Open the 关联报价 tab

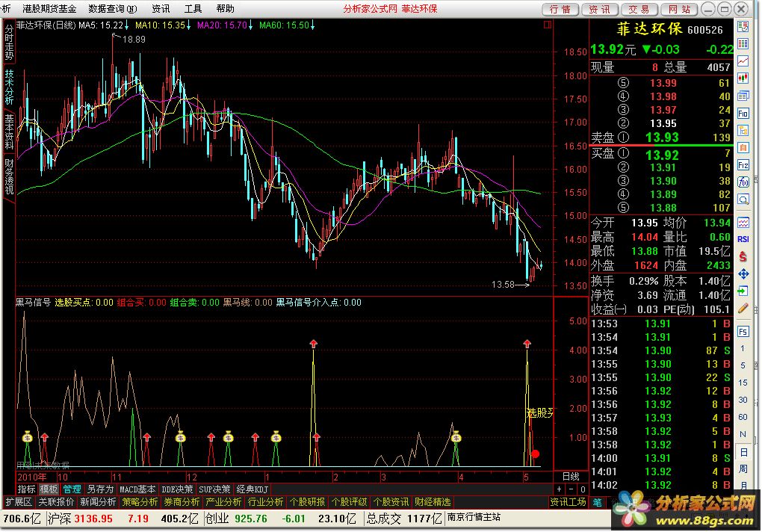tap(56, 502)
